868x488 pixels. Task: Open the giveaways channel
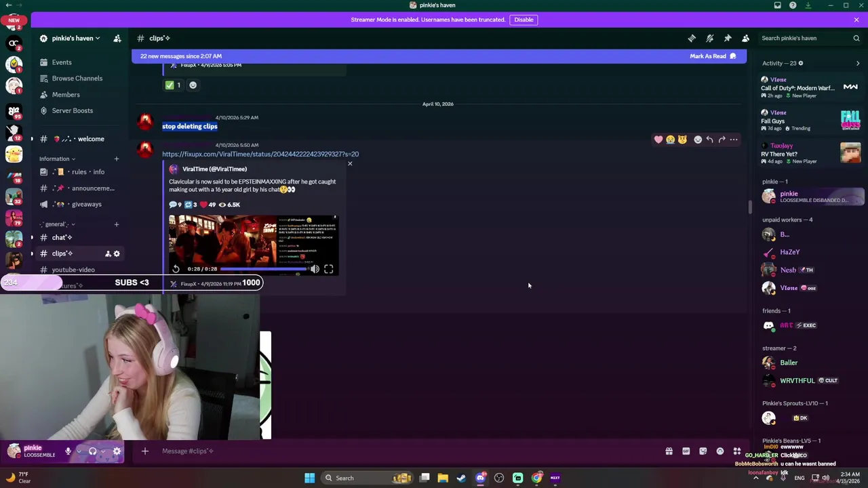(79, 204)
